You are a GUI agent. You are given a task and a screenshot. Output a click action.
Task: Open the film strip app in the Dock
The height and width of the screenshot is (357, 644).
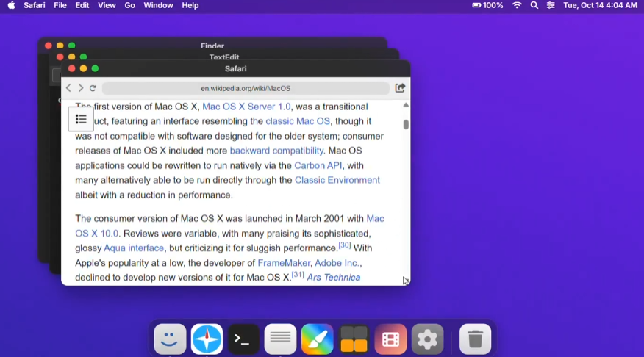coord(390,339)
